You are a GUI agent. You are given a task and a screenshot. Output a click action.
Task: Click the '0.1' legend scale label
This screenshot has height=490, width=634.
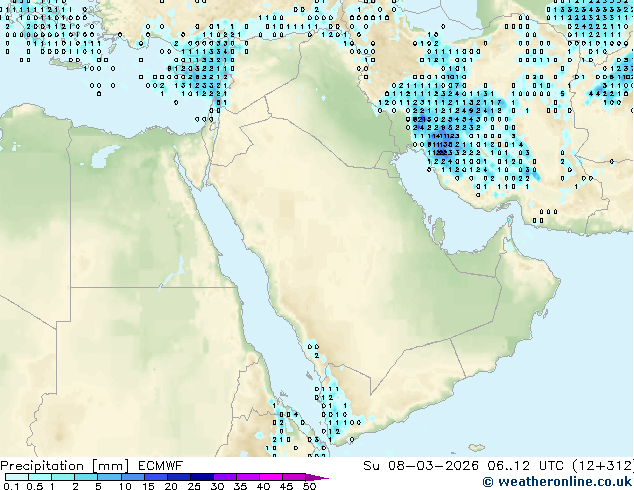pyautogui.click(x=11, y=486)
